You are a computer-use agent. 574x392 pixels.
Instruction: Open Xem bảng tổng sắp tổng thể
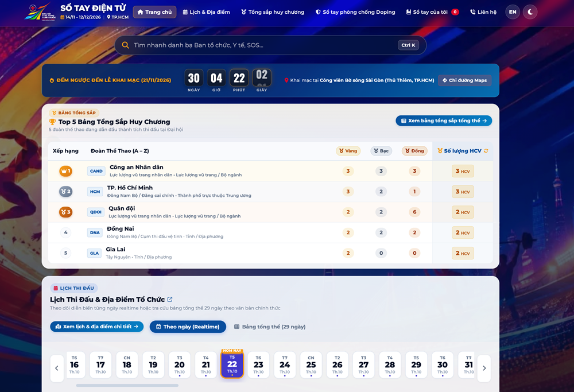(x=444, y=121)
